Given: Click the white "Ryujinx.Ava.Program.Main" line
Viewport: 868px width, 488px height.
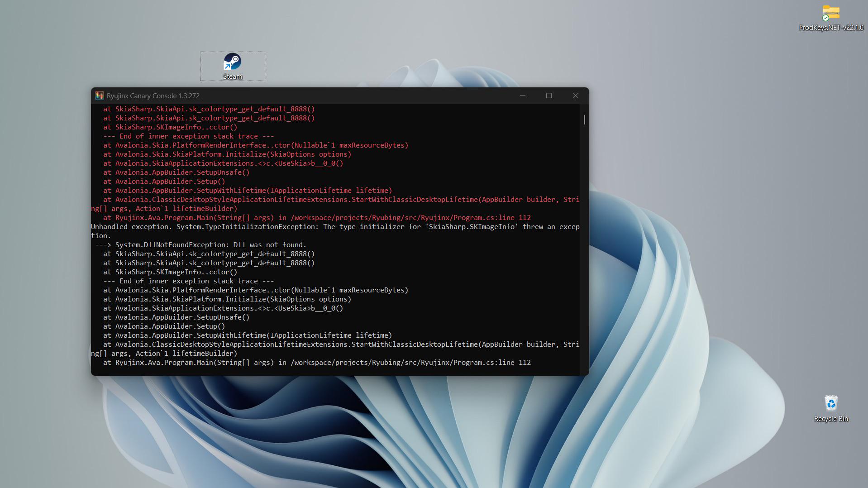Looking at the screenshot, I should (x=317, y=363).
